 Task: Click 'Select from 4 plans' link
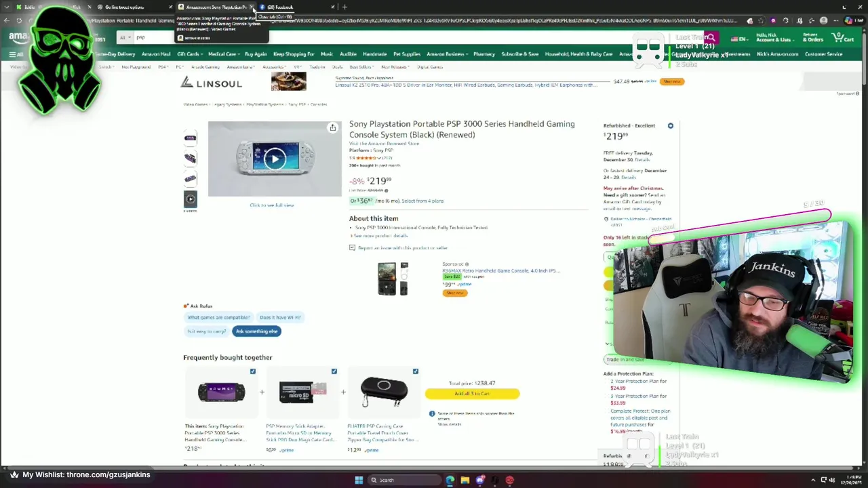(422, 201)
